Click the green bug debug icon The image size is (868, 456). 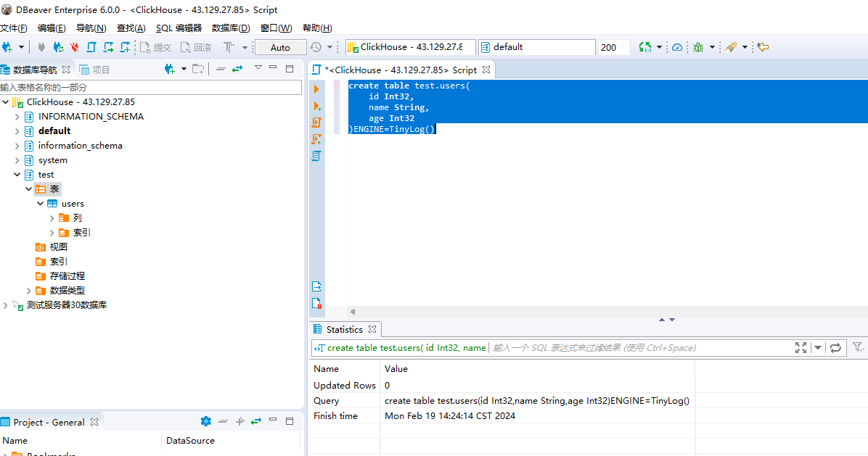click(x=697, y=47)
